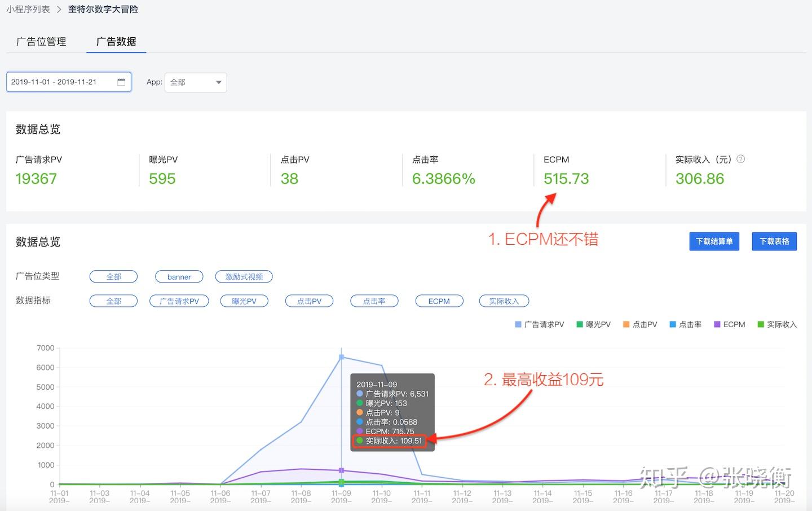Toggle the 实际收入 metric pill
Screen dimensions: 812x511
point(504,301)
